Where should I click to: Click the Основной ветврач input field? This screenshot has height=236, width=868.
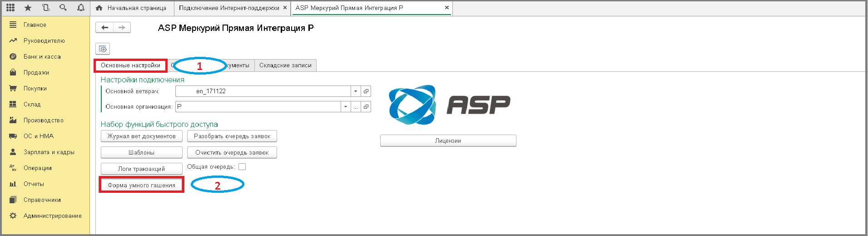click(x=263, y=91)
